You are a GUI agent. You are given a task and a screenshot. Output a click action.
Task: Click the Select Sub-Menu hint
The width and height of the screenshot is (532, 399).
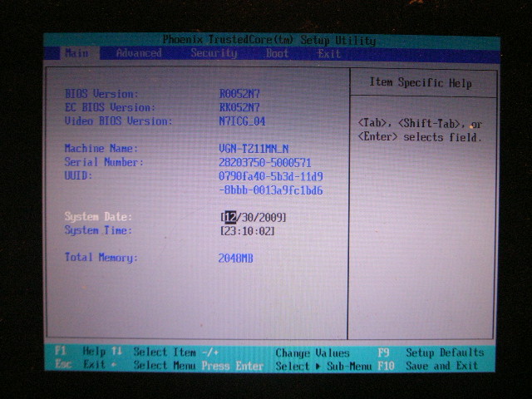tap(323, 367)
